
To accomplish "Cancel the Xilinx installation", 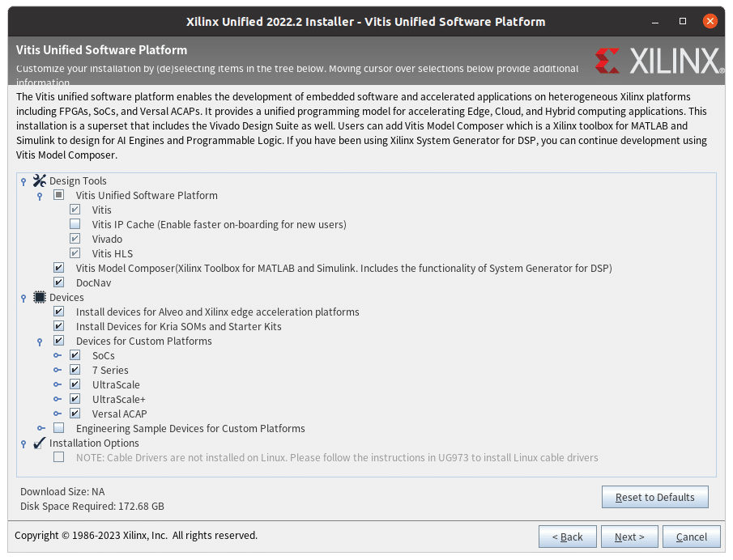I will [691, 537].
